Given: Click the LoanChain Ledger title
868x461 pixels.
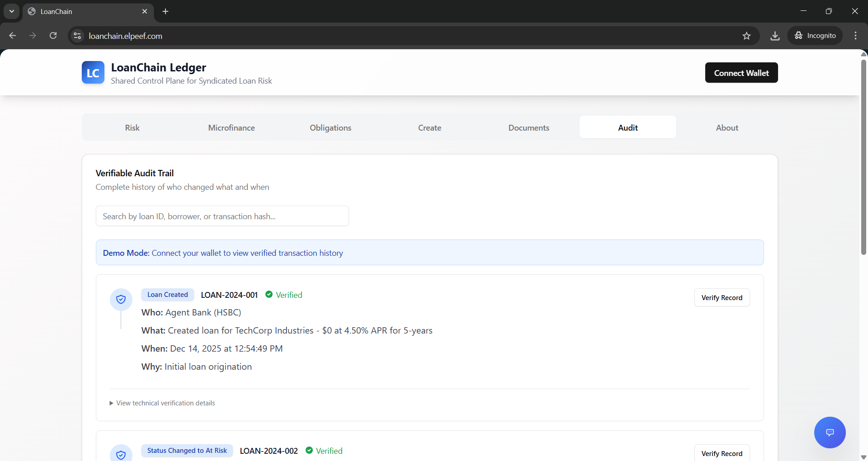Looking at the screenshot, I should pos(159,67).
